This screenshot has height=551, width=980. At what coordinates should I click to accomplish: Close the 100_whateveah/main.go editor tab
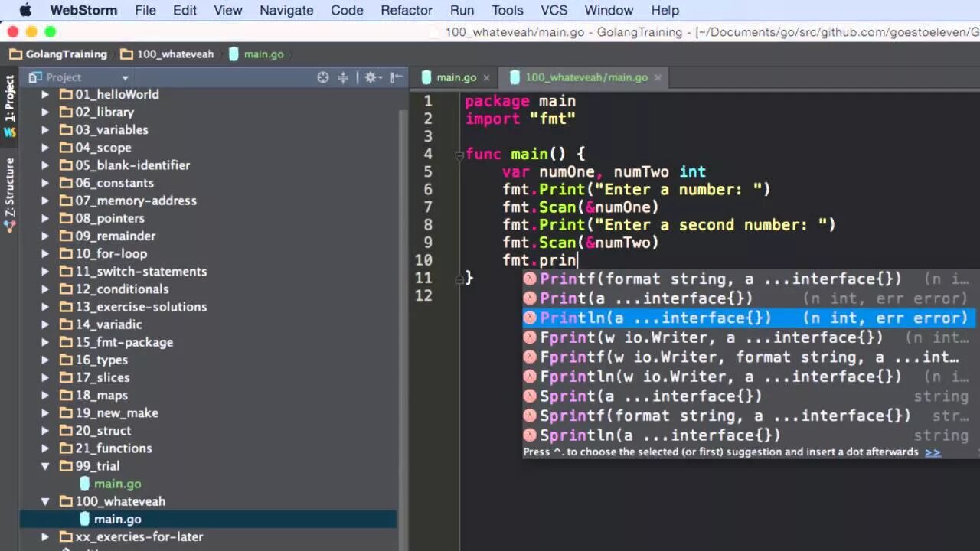[x=658, y=77]
